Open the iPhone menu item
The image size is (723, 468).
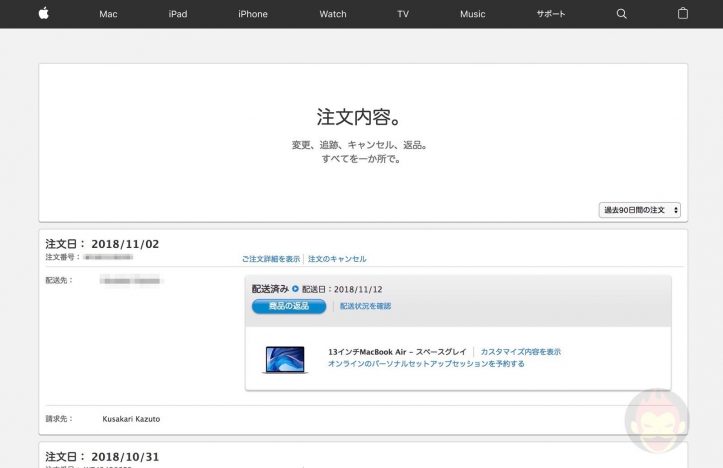coord(253,14)
